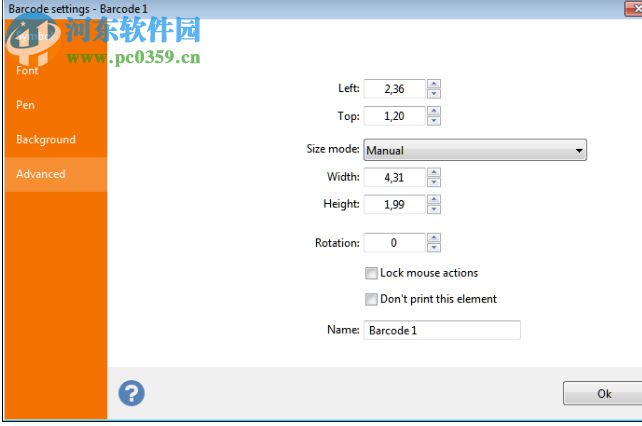Decrease the Left value with down arrow
This screenshot has width=642, height=426.
434,94
